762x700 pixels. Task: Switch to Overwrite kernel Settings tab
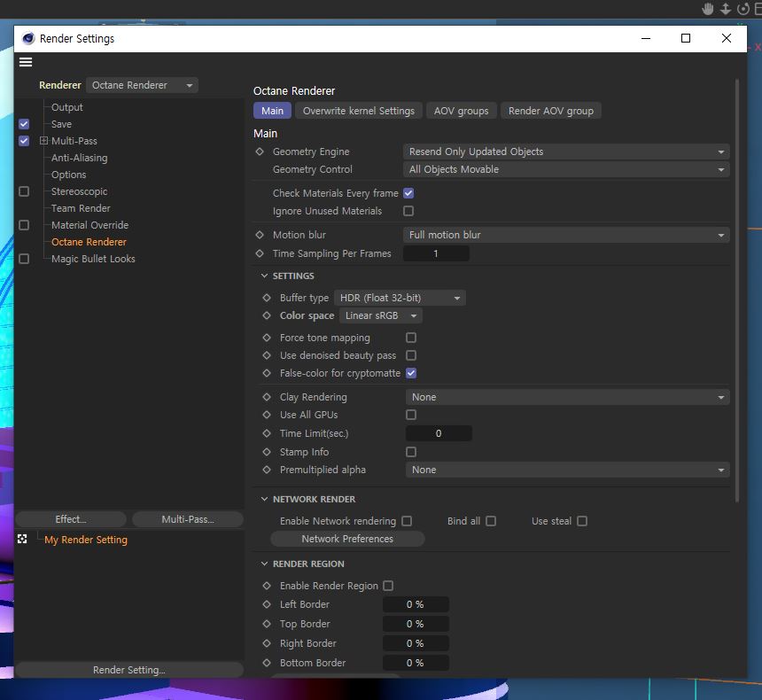click(359, 111)
